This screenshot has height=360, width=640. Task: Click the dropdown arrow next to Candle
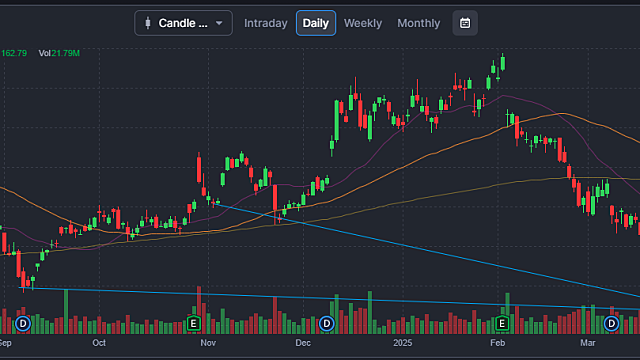click(219, 23)
